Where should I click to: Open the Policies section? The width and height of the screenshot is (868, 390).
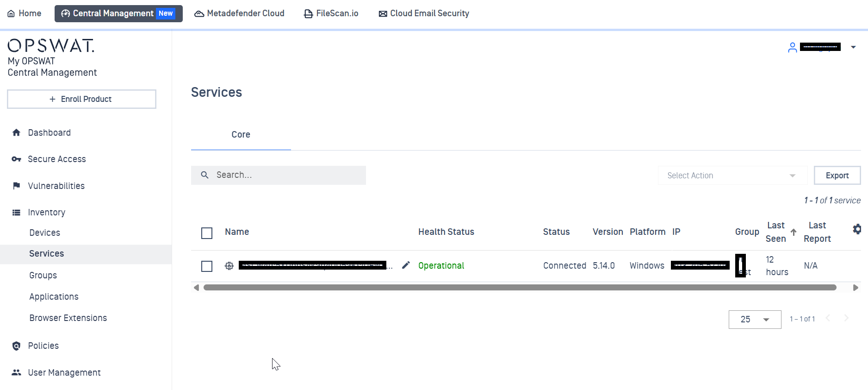point(43,346)
